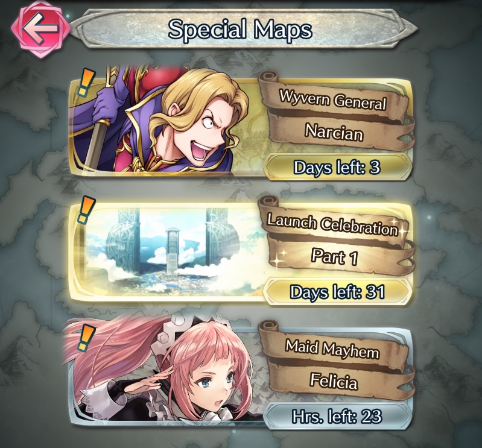
Task: Click the Days left: 31 timer badge
Action: click(338, 292)
